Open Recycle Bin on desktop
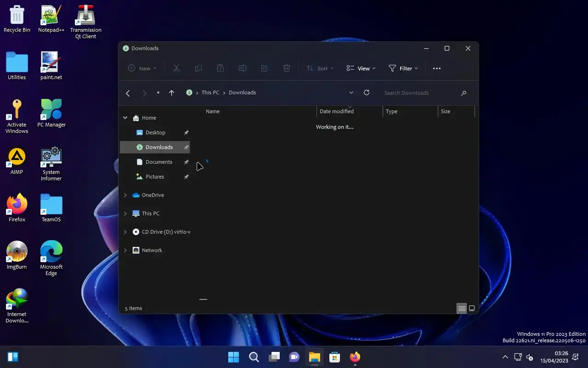 [17, 19]
